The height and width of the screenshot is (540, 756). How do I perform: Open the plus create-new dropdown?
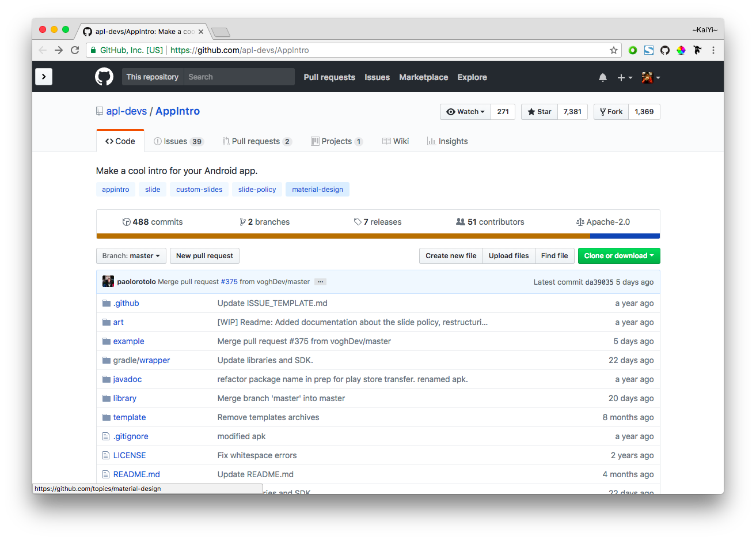point(625,77)
